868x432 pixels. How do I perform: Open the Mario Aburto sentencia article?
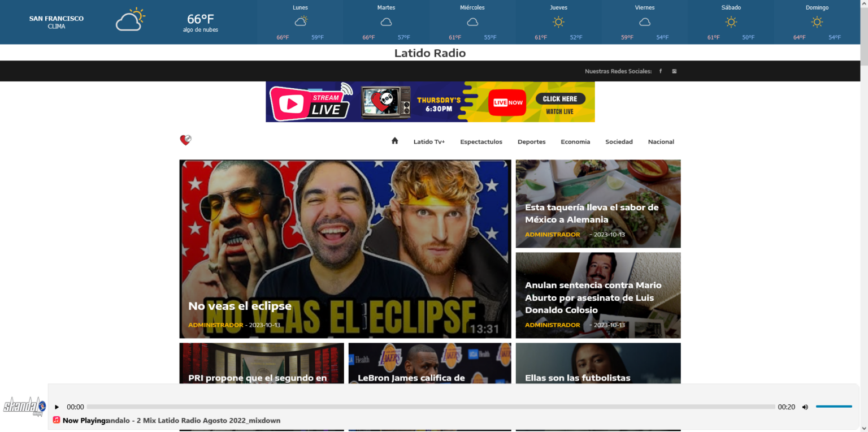pos(593,297)
